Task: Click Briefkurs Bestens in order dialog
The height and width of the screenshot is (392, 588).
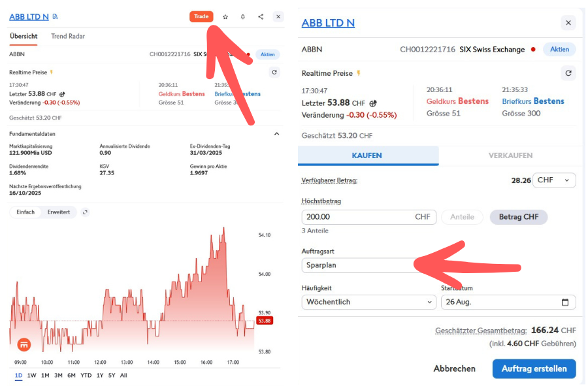Action: 533,101
